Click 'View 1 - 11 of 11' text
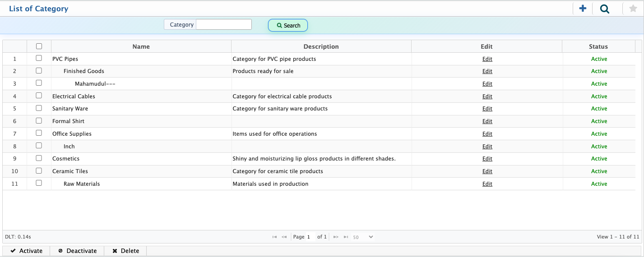The width and height of the screenshot is (644, 257). [x=618, y=237]
